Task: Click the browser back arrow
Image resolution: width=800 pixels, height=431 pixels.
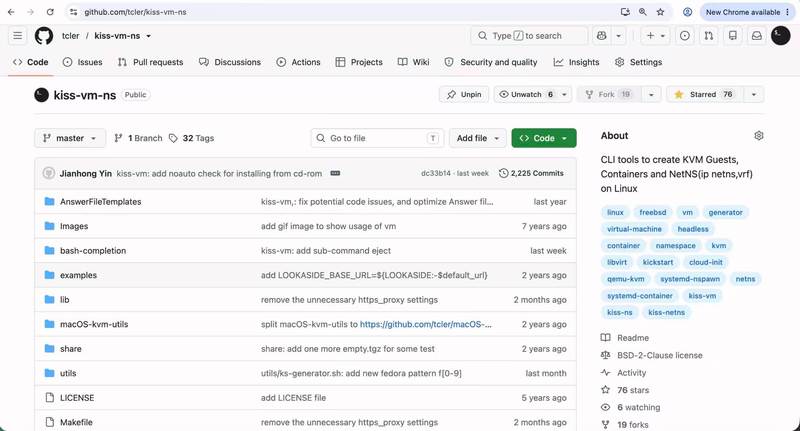Action: pyautogui.click(x=11, y=12)
